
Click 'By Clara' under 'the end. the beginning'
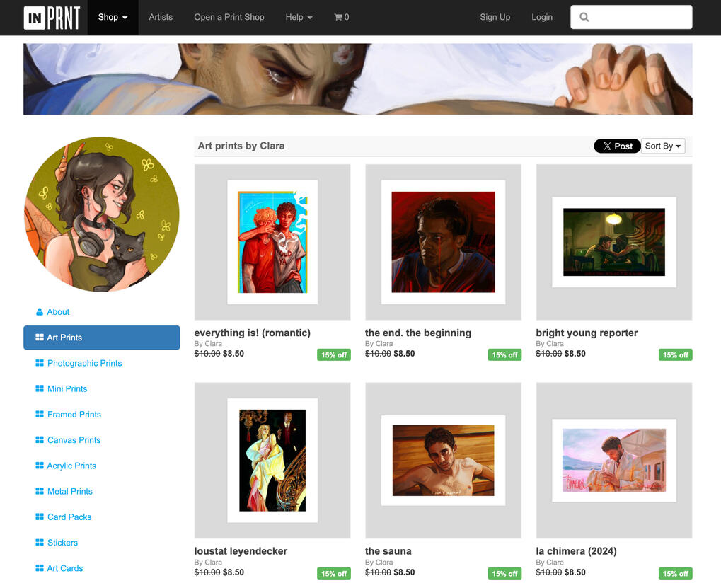pos(379,343)
